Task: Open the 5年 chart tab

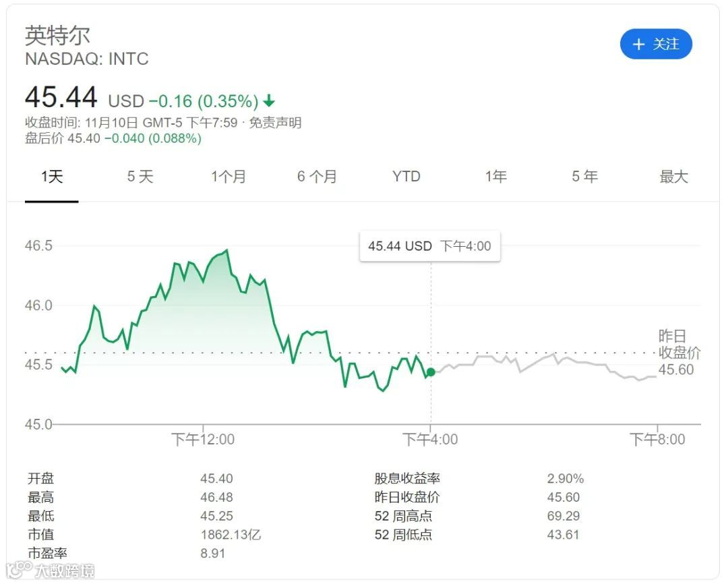Action: pos(584,177)
